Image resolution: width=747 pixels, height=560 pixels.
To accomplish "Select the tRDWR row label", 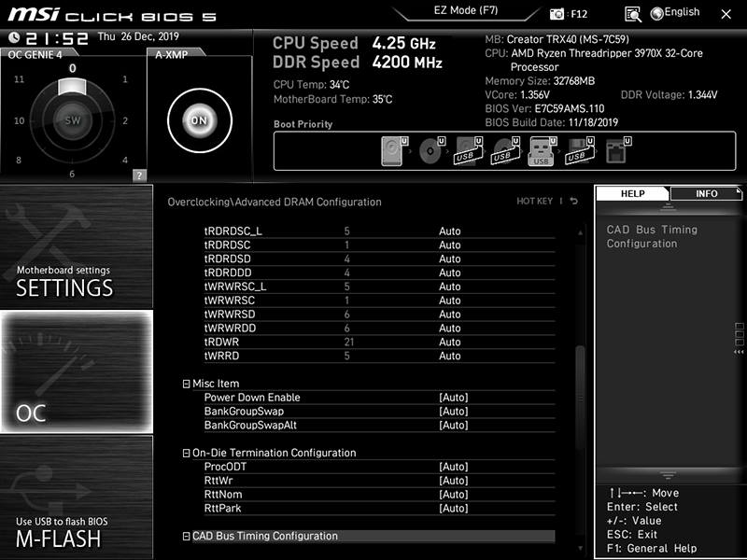I will click(221, 342).
